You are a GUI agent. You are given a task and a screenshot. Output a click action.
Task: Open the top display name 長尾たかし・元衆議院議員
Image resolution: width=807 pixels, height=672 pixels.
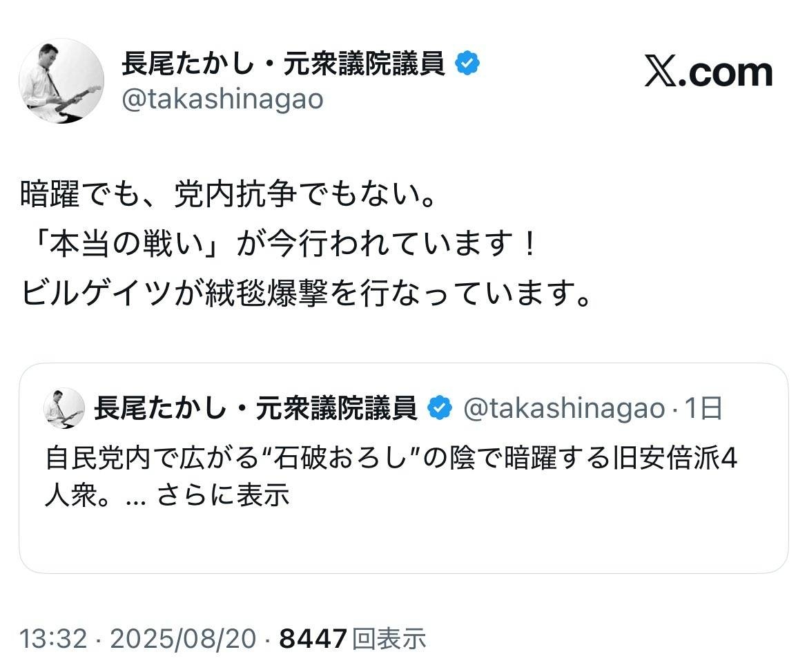click(x=283, y=65)
